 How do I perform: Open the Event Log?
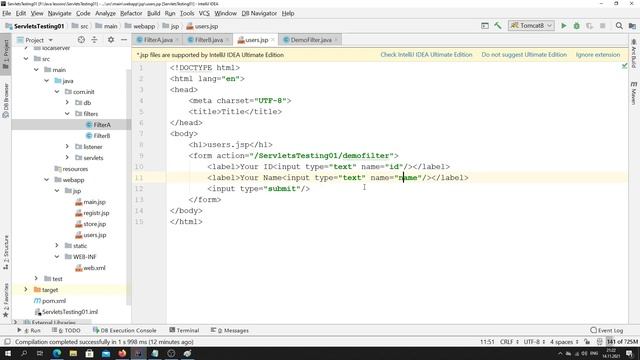[x=607, y=330]
